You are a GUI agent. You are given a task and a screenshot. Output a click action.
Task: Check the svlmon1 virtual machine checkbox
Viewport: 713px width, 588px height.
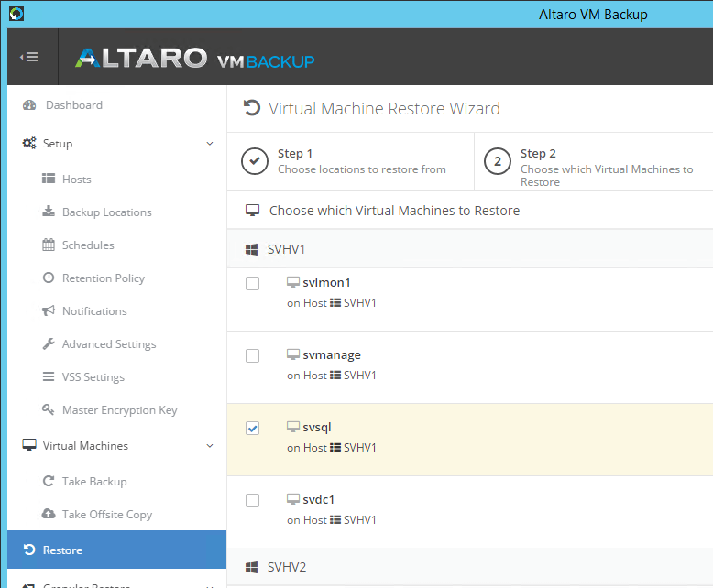tap(252, 283)
